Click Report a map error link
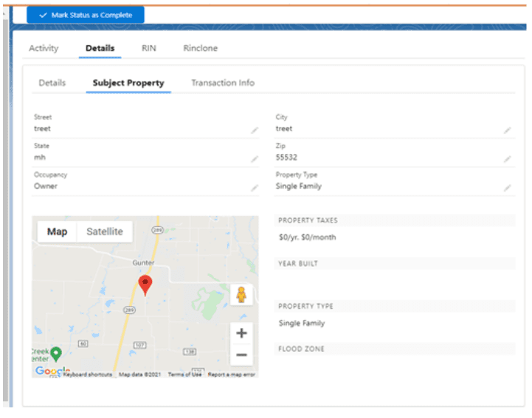This screenshot has height=418, width=532. click(x=232, y=375)
